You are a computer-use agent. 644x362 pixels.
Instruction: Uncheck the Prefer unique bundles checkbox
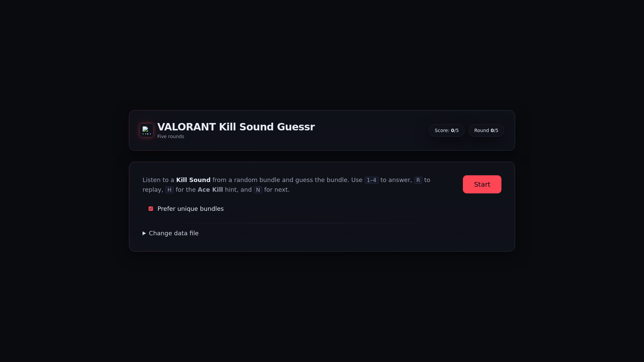tap(151, 209)
